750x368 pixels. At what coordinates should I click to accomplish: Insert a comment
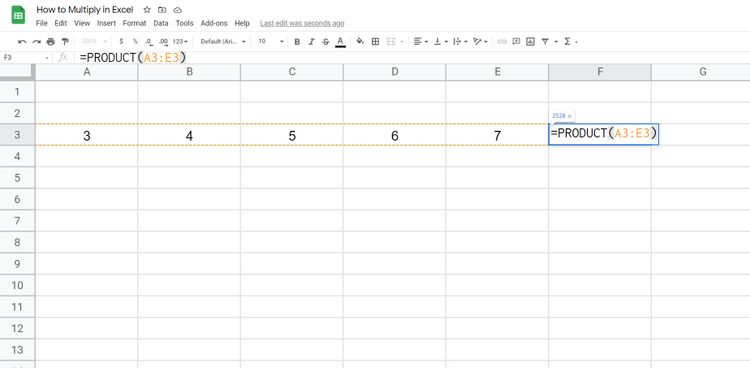[516, 42]
